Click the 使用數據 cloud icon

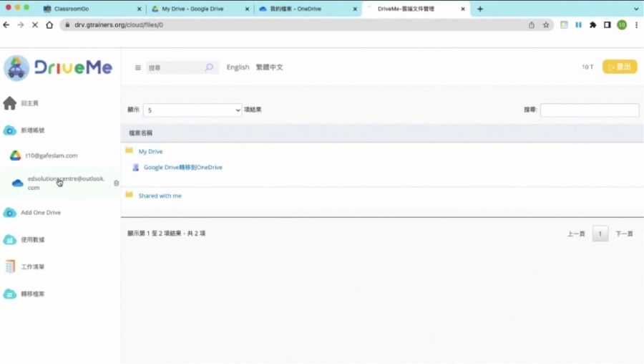click(x=10, y=240)
